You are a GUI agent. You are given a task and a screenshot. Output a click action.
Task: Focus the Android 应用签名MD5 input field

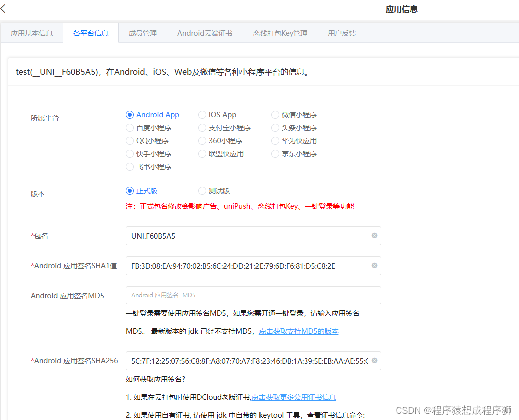point(253,295)
